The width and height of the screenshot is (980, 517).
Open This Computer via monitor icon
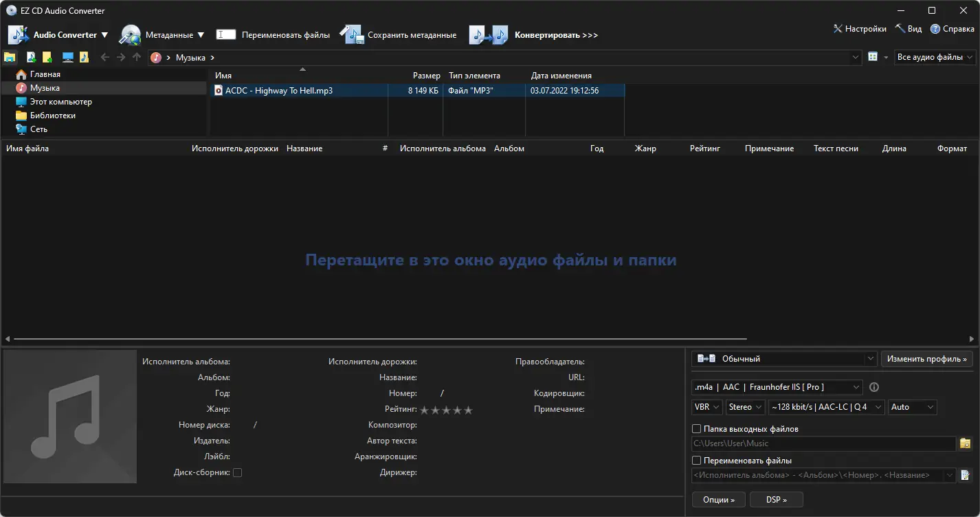[67, 57]
